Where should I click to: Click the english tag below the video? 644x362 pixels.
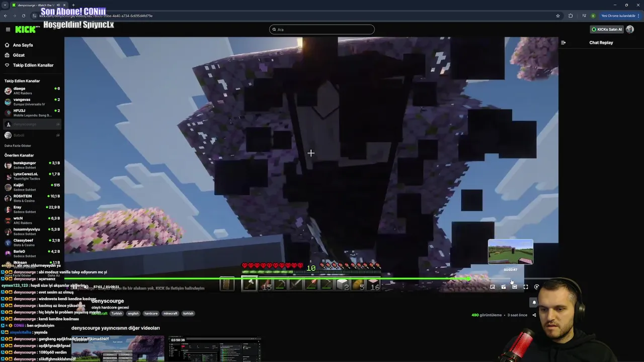pyautogui.click(x=133, y=313)
